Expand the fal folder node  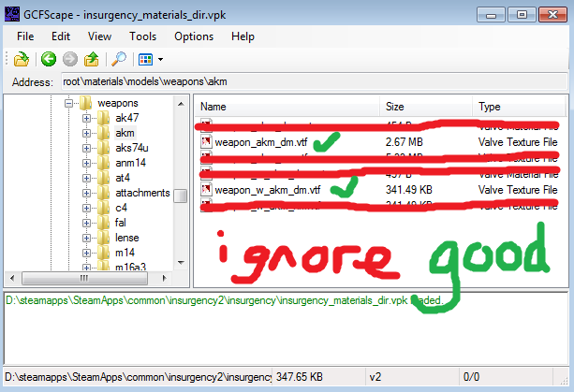coord(86,223)
